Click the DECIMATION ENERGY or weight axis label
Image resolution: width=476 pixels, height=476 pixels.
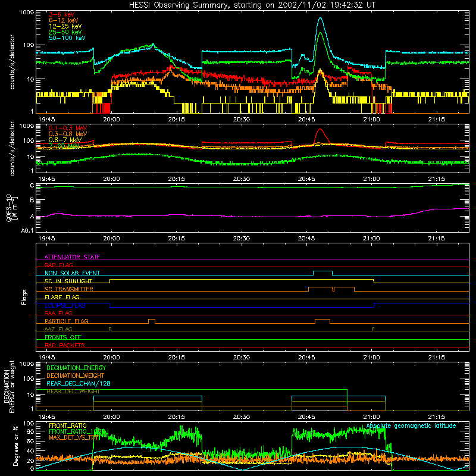(9, 387)
